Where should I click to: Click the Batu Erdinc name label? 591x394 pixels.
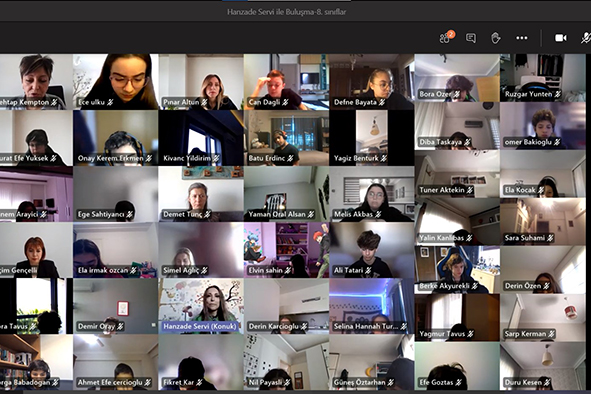(x=267, y=158)
